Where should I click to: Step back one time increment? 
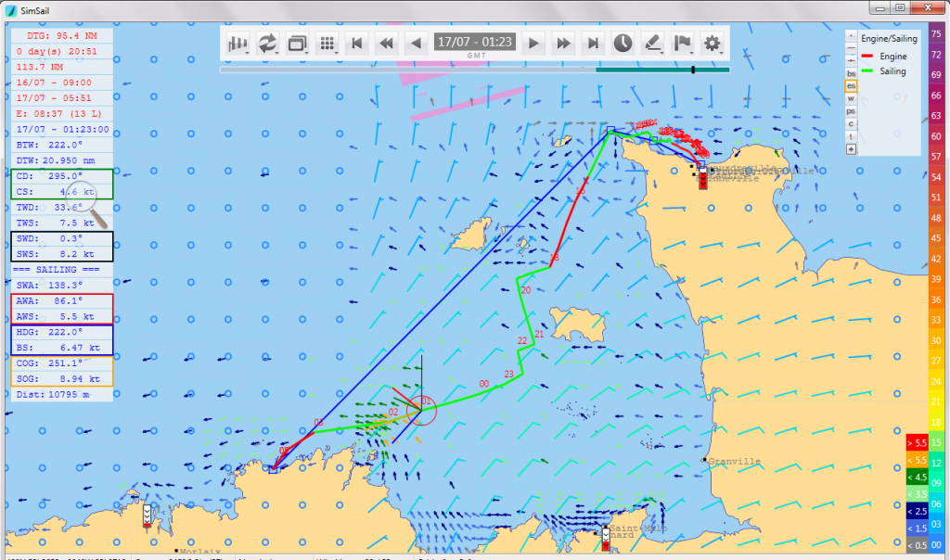coord(416,43)
